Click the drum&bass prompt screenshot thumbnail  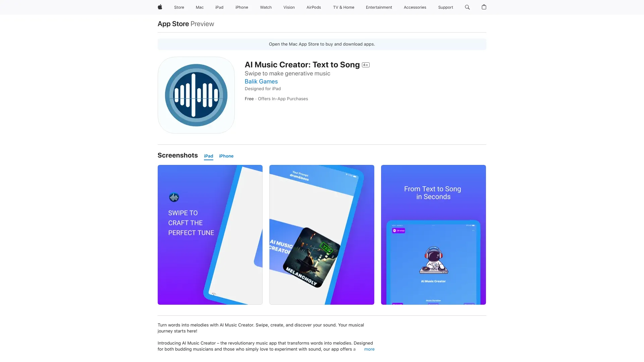322,235
